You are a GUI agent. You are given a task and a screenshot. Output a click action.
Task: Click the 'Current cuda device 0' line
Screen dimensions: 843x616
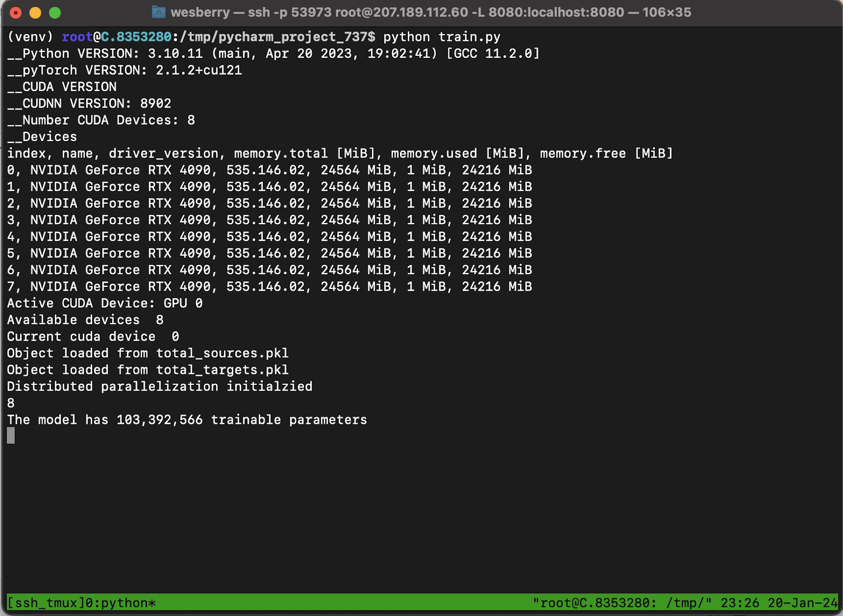point(93,337)
